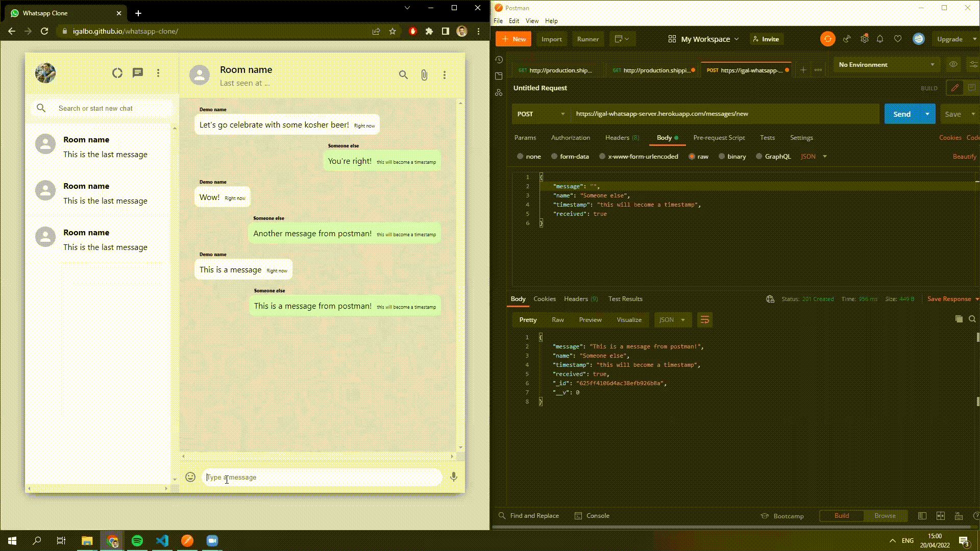
Task: Switch to the Authorization tab
Action: click(570, 138)
